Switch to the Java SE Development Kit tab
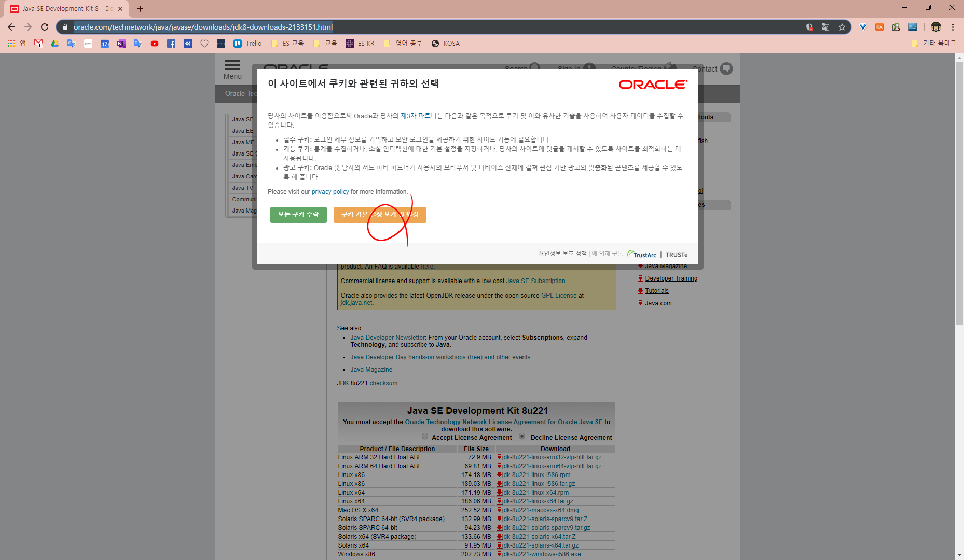The width and height of the screenshot is (964, 560). (x=67, y=9)
